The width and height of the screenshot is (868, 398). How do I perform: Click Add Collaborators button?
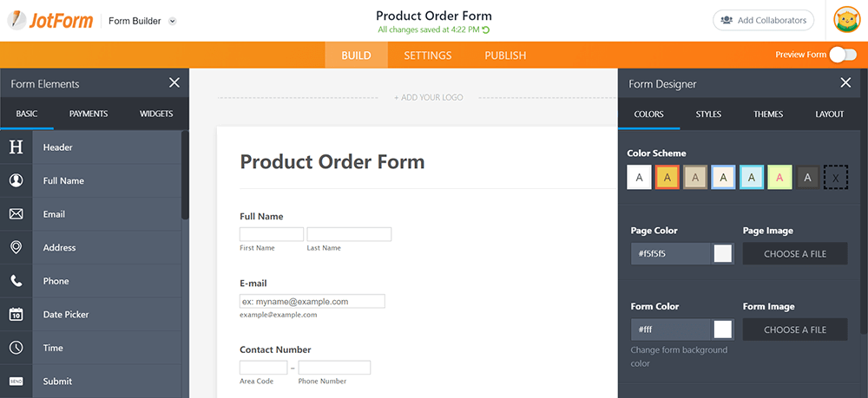(x=764, y=20)
